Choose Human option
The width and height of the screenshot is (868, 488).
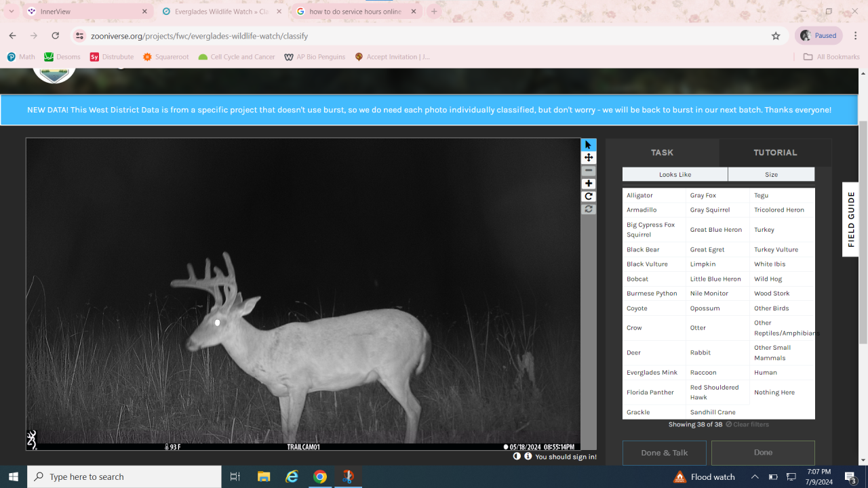pyautogui.click(x=782, y=373)
